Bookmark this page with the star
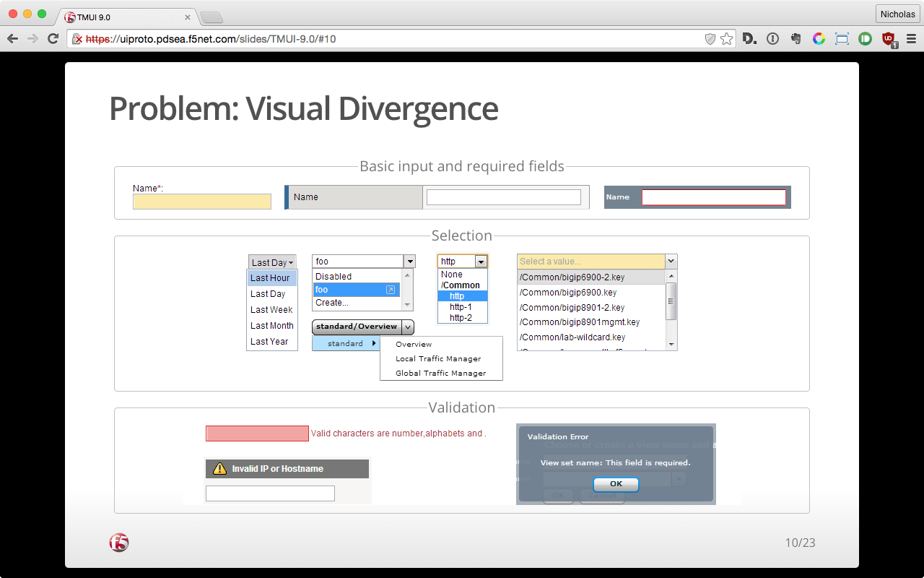Viewport: 924px width, 578px height. point(727,39)
